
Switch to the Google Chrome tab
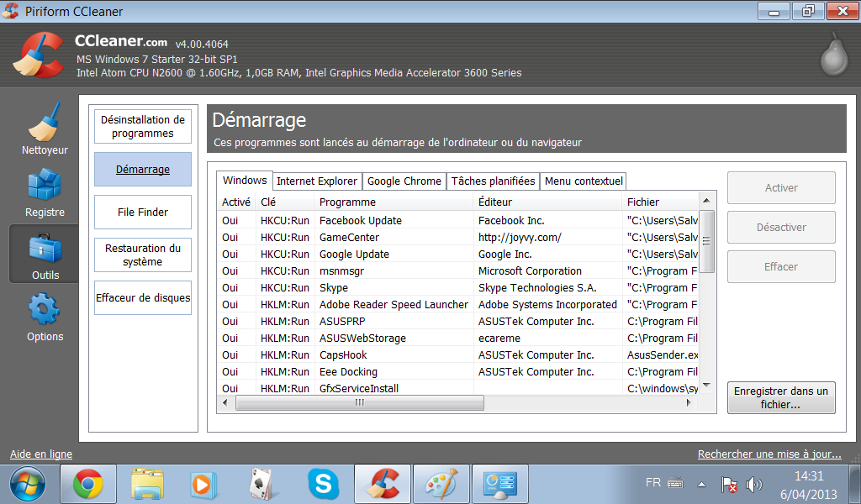[x=404, y=181]
